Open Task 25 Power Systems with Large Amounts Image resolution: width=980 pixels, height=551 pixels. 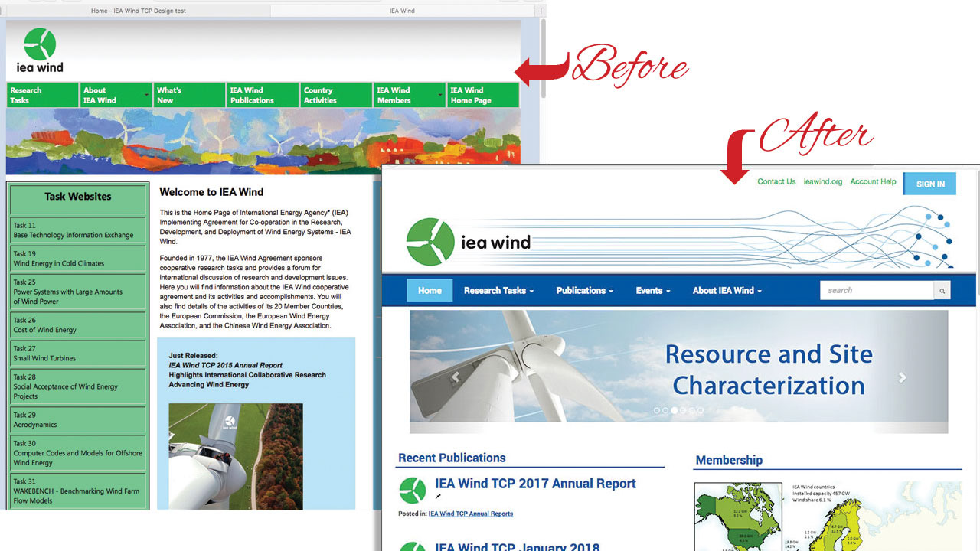pos(77,292)
